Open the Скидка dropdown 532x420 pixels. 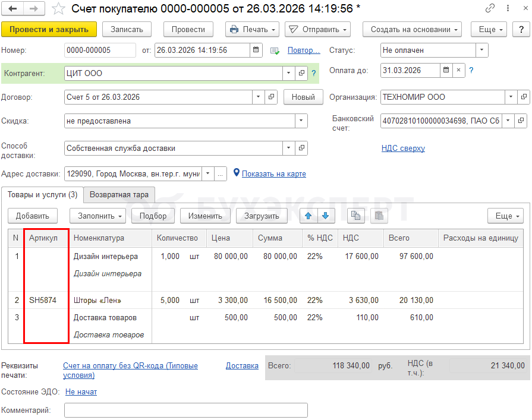pos(301,121)
